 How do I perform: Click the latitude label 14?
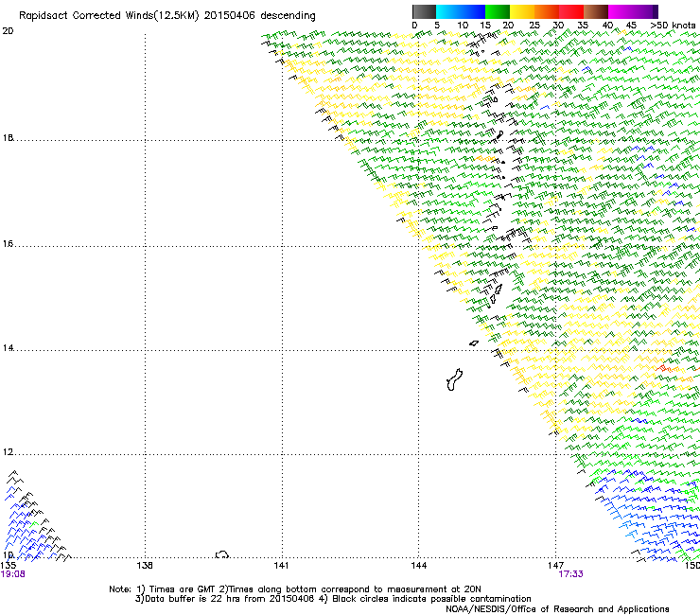[8, 348]
